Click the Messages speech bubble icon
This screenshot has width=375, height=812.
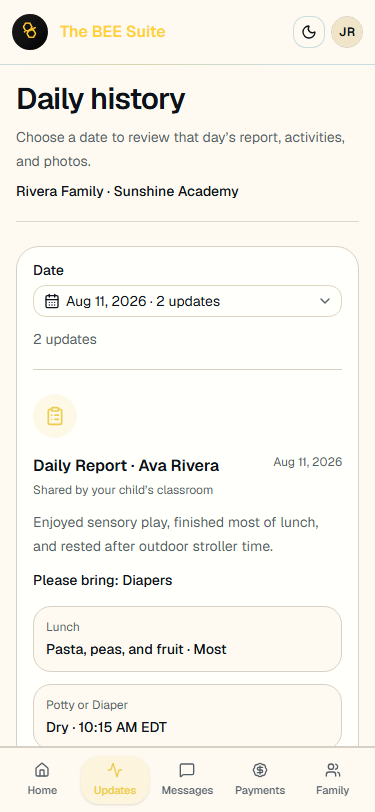point(187,770)
